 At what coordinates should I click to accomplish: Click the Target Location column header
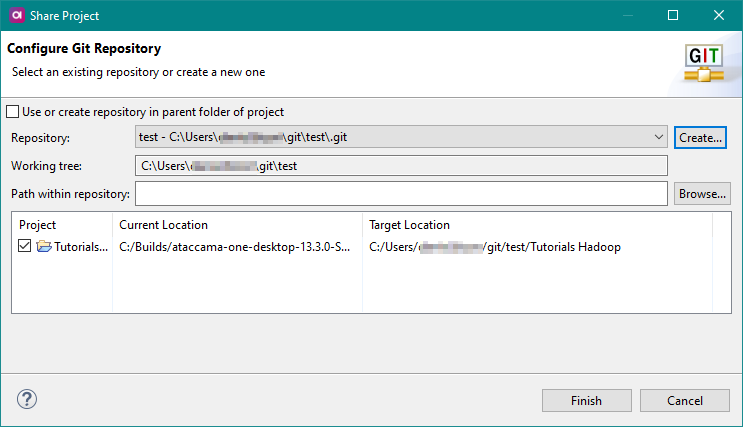coord(409,225)
